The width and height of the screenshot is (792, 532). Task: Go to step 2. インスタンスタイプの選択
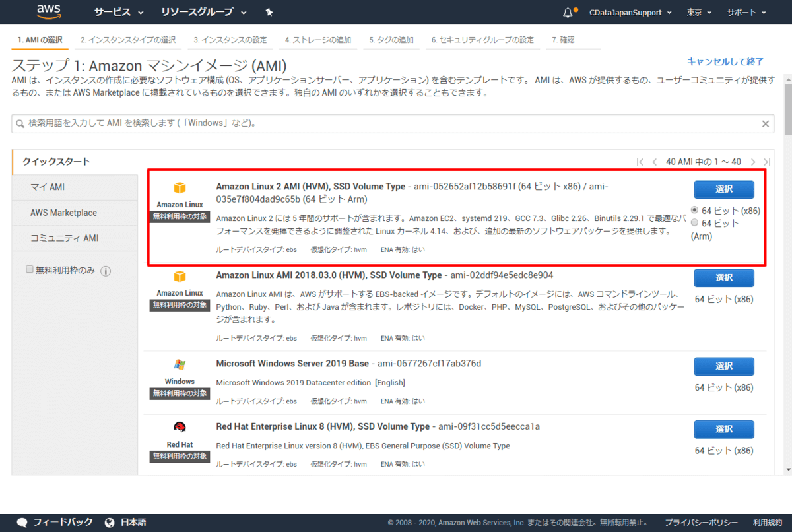128,40
